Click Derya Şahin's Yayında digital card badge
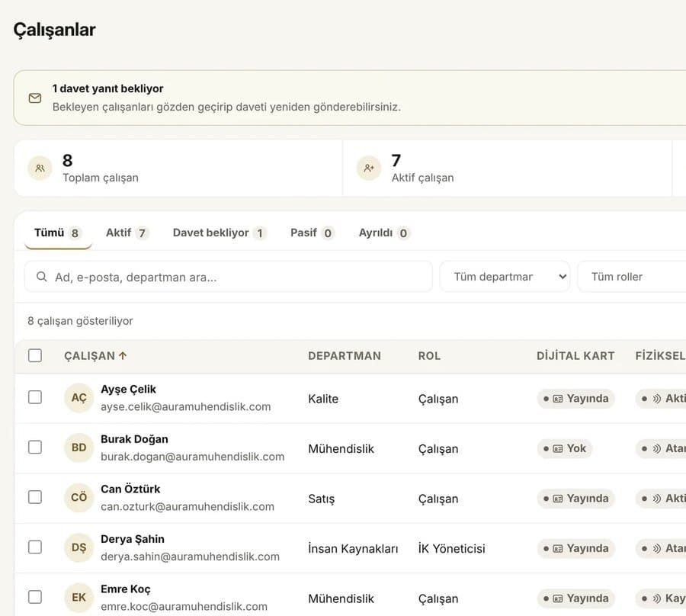This screenshot has height=616, width=686. pyautogui.click(x=575, y=548)
